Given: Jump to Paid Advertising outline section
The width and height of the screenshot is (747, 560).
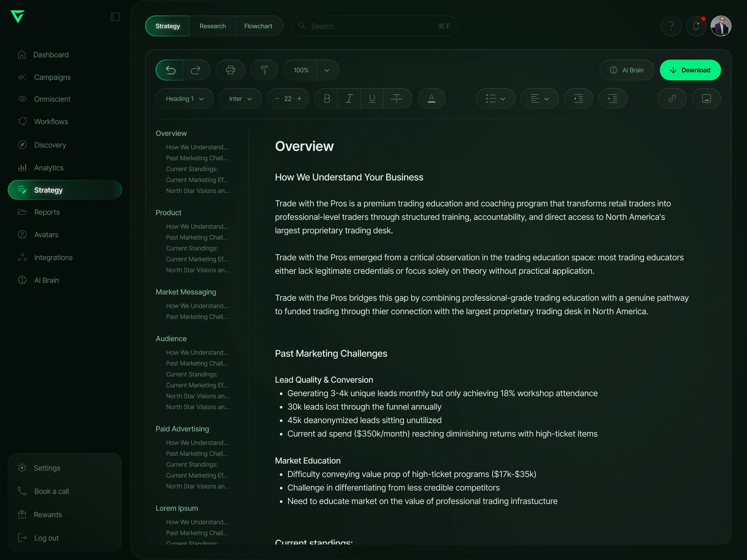Looking at the screenshot, I should click(182, 429).
